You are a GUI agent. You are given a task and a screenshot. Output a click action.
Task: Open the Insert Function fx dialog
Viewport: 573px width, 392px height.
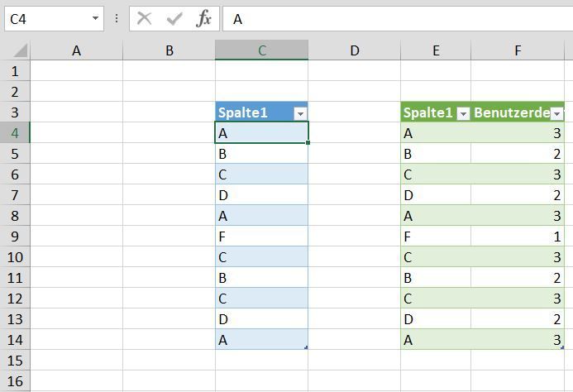tap(203, 18)
